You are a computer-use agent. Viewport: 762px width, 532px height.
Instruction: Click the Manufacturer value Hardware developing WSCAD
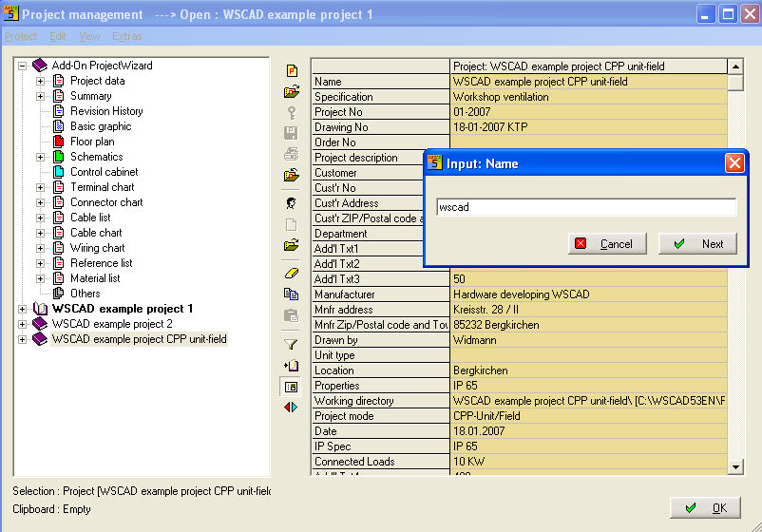[x=589, y=294]
